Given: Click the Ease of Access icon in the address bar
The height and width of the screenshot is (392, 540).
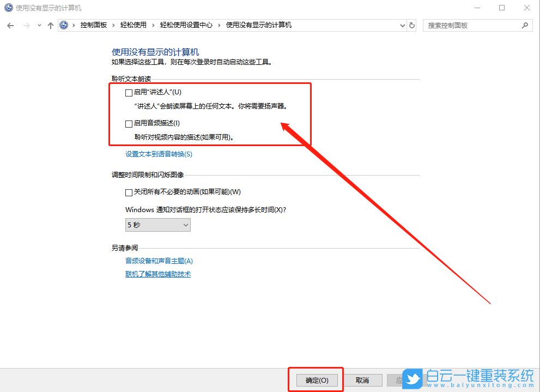Looking at the screenshot, I should coord(65,25).
